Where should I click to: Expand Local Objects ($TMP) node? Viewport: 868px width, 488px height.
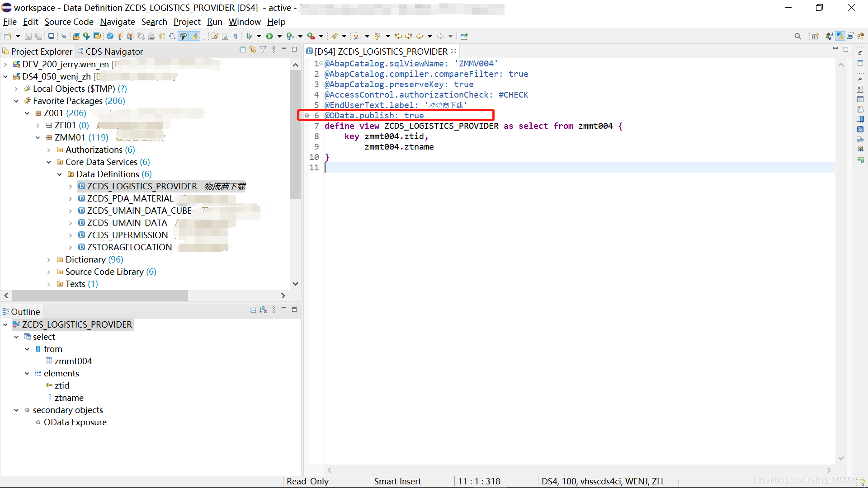pyautogui.click(x=16, y=89)
